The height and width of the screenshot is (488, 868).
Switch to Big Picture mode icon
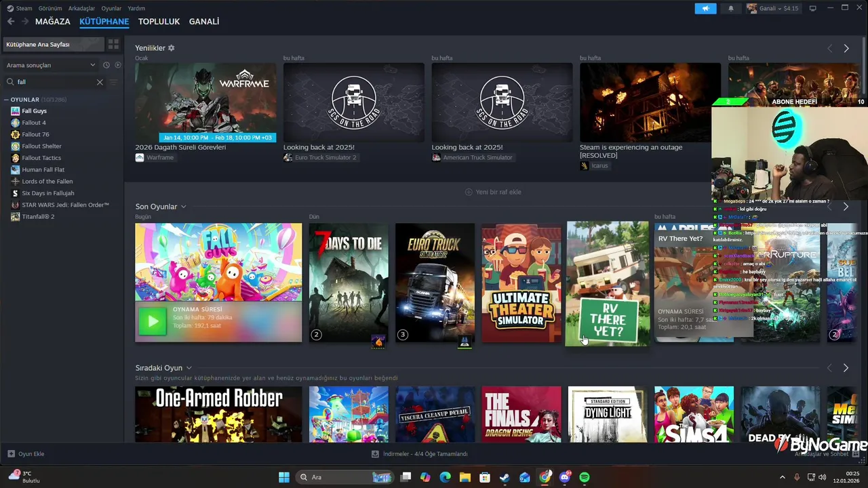(812, 8)
